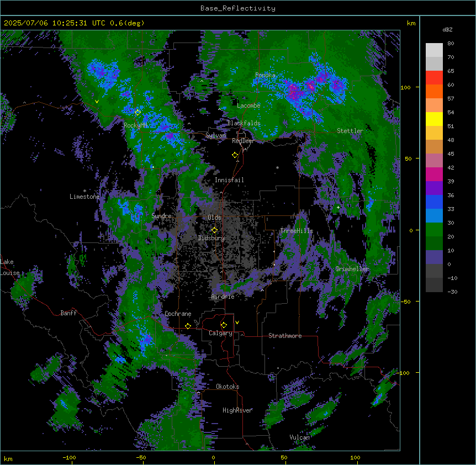Select the yellow 51-54 dBZ legend swatch

tap(434, 119)
